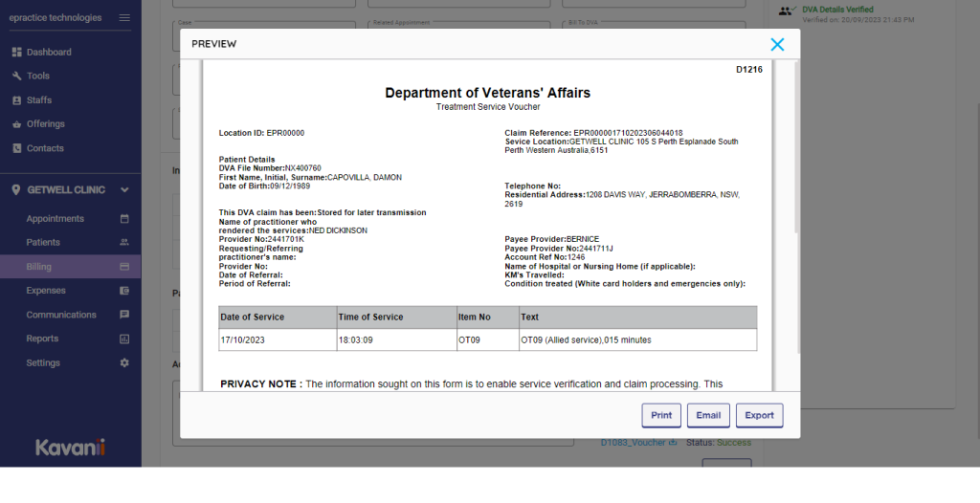
Task: Click the Staffs badge icon
Action: tap(16, 100)
